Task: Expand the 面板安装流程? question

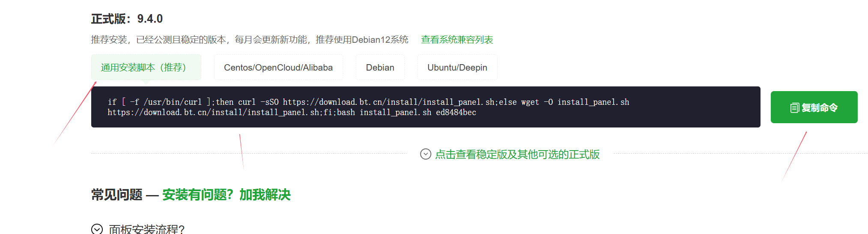Action: (146, 229)
